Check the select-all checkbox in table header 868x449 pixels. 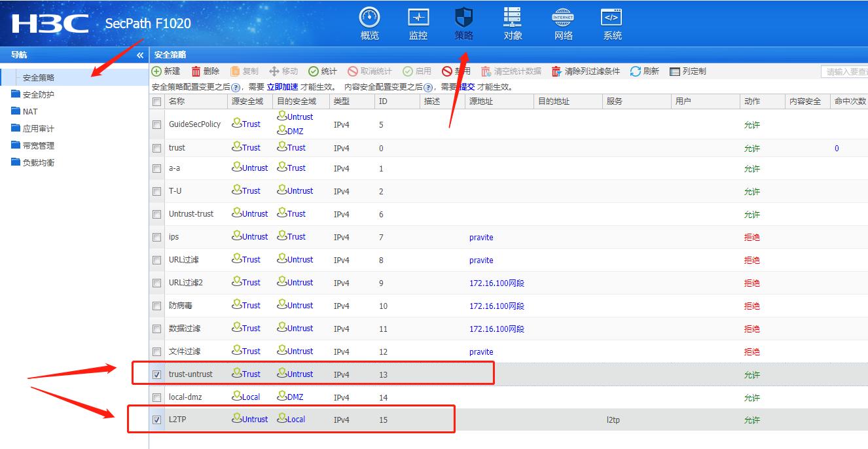tap(156, 101)
